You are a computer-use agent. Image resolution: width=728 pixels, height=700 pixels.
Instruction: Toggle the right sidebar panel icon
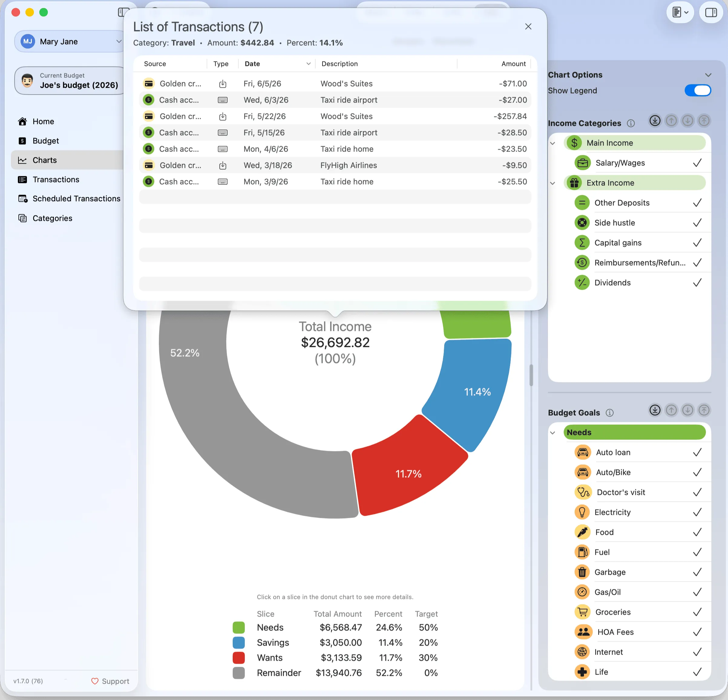(x=711, y=12)
